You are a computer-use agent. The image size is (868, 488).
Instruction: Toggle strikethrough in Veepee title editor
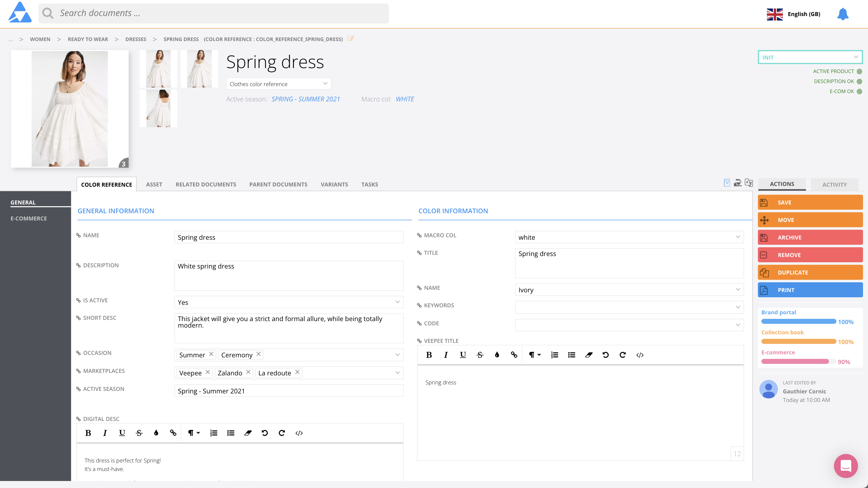[480, 355]
